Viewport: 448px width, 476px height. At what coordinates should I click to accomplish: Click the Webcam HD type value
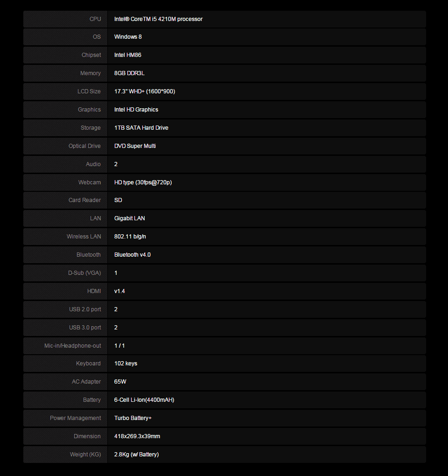[x=143, y=182]
